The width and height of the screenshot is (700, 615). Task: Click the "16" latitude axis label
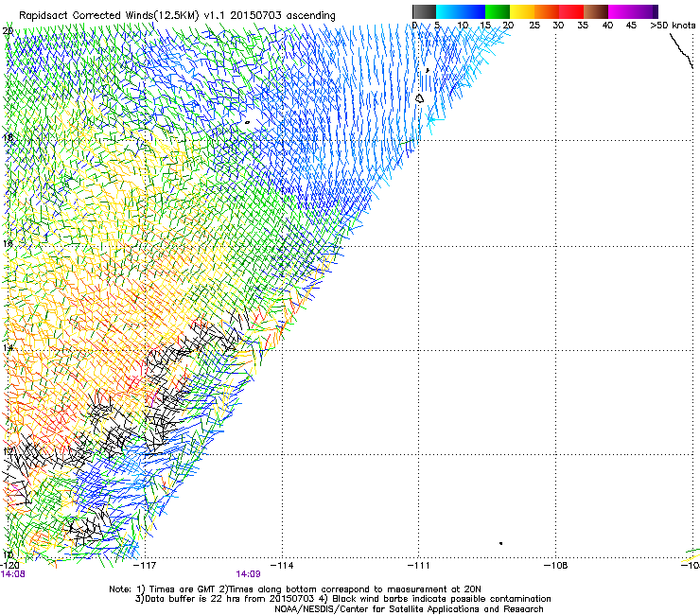point(8,244)
